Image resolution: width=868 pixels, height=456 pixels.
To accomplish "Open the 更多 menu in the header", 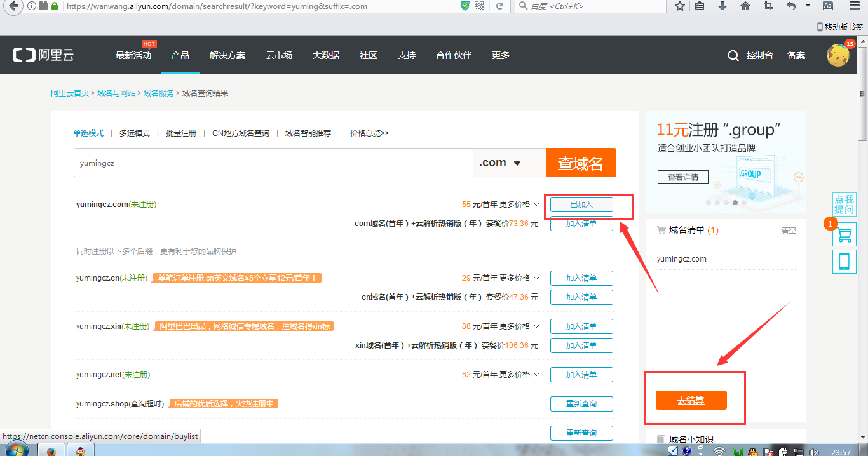I will [501, 55].
